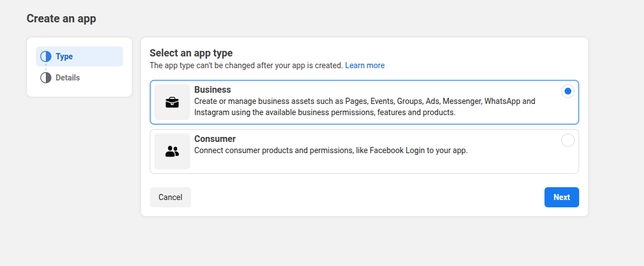Select the Business radio button
The image size is (644, 266).
point(568,91)
